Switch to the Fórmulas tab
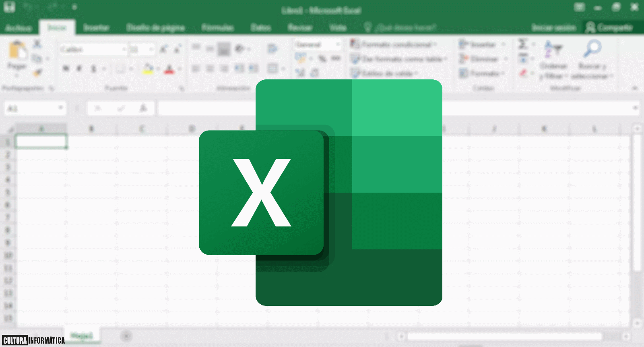 click(x=217, y=27)
